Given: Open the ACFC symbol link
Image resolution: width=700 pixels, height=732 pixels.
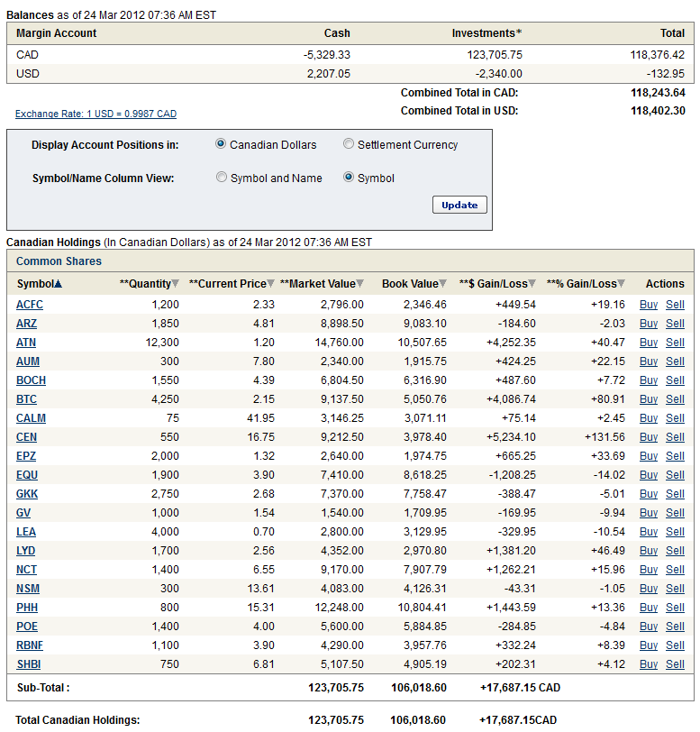Looking at the screenshot, I should (30, 305).
